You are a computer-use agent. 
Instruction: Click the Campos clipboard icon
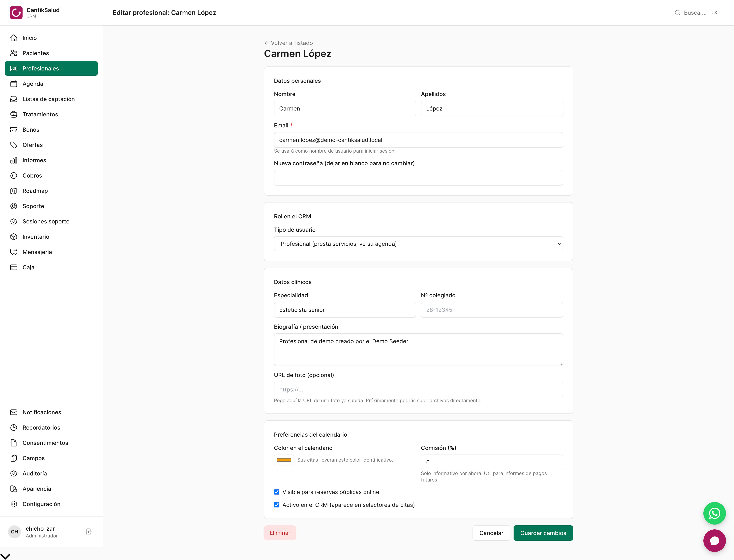click(x=14, y=458)
